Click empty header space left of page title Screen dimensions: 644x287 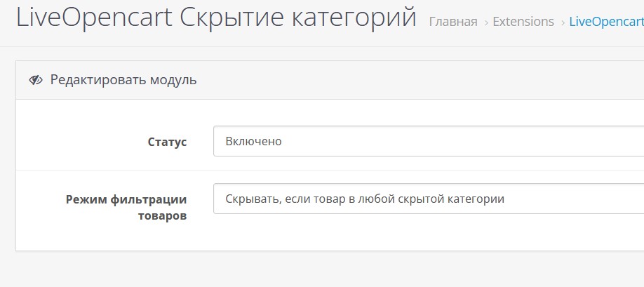[x=8, y=18]
